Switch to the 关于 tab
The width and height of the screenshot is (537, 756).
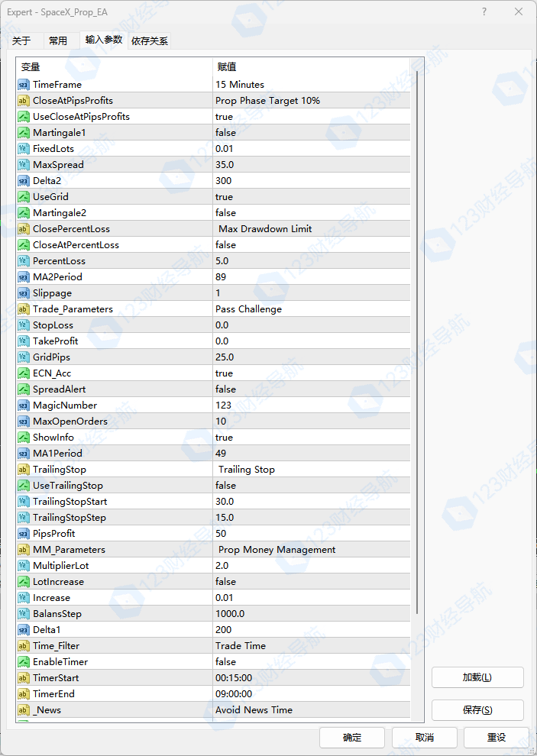(21, 41)
